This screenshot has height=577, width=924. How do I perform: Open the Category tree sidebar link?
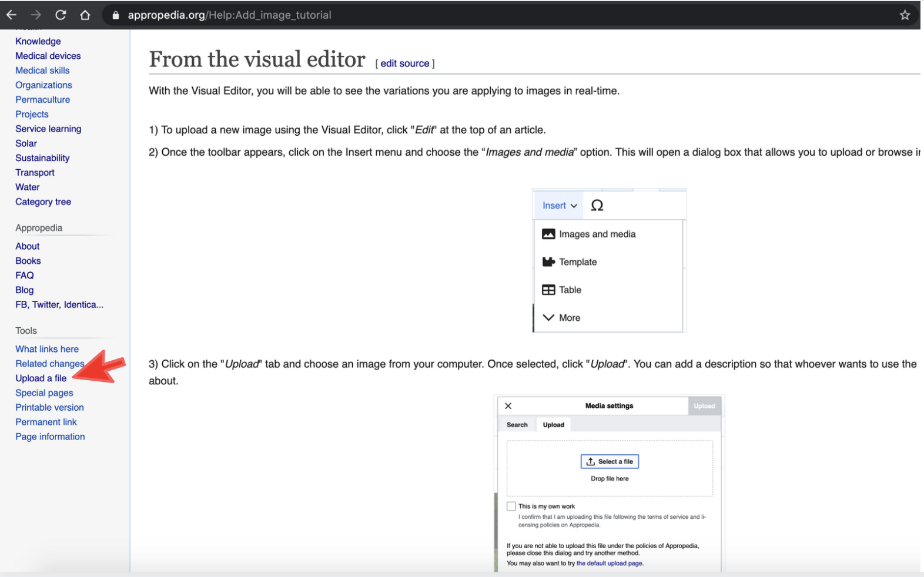tap(43, 202)
